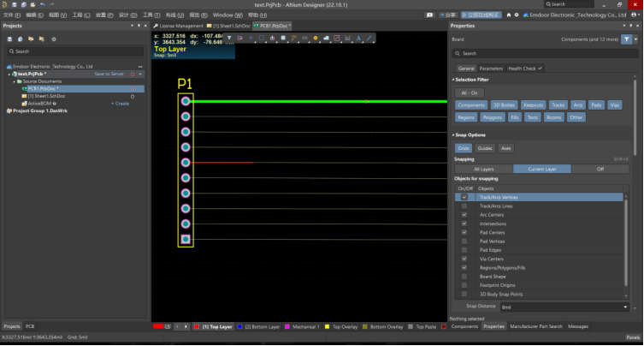644x346 pixels.
Task: Click the selection filter icon in active bar
Action: click(x=229, y=39)
